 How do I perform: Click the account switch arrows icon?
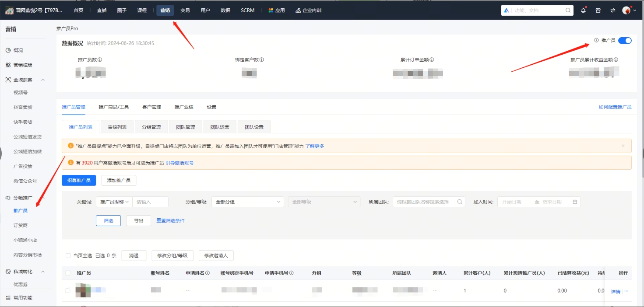click(612, 10)
